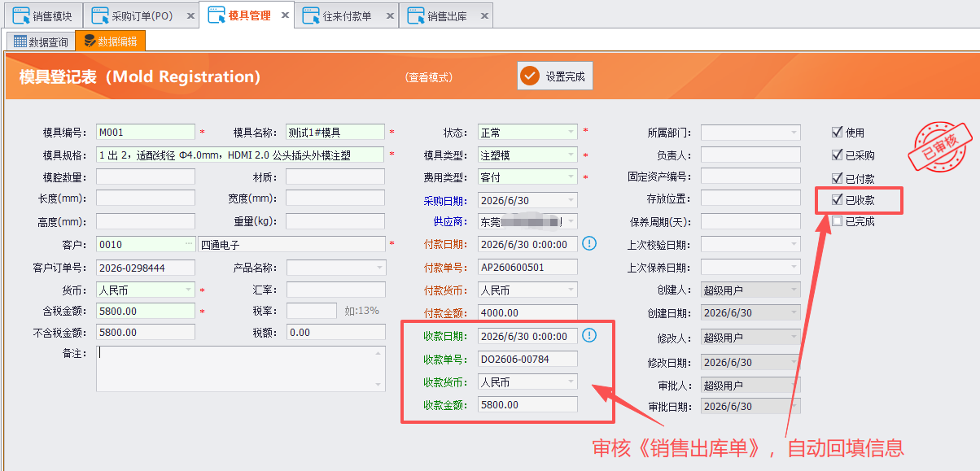
Task: Close the 模具管理 tab
Action: coord(286,15)
